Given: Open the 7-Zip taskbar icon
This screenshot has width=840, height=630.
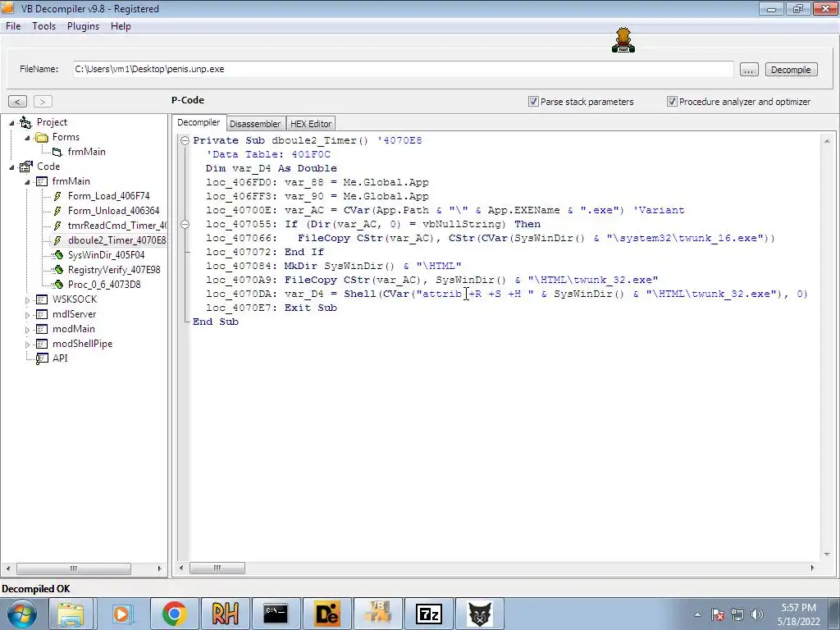Looking at the screenshot, I should tap(428, 614).
